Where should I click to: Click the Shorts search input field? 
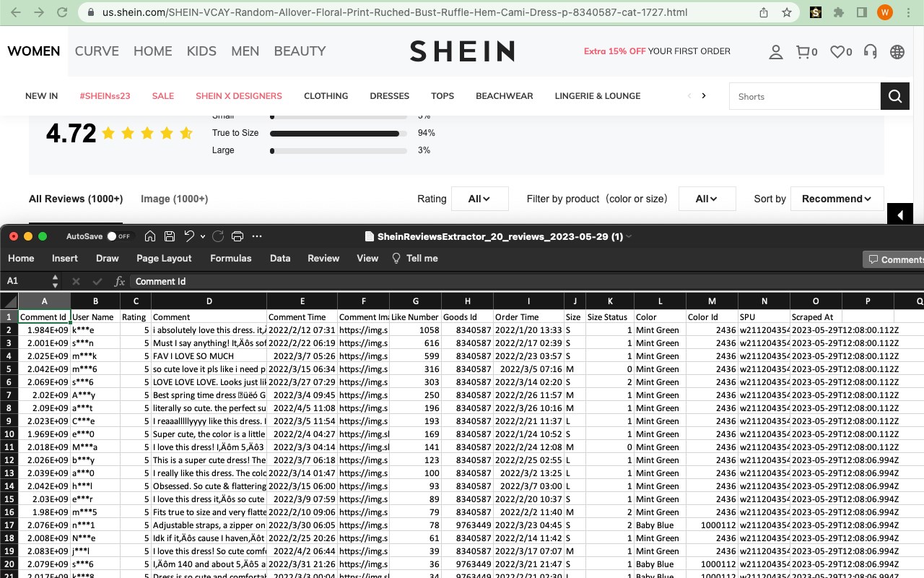[x=805, y=96]
